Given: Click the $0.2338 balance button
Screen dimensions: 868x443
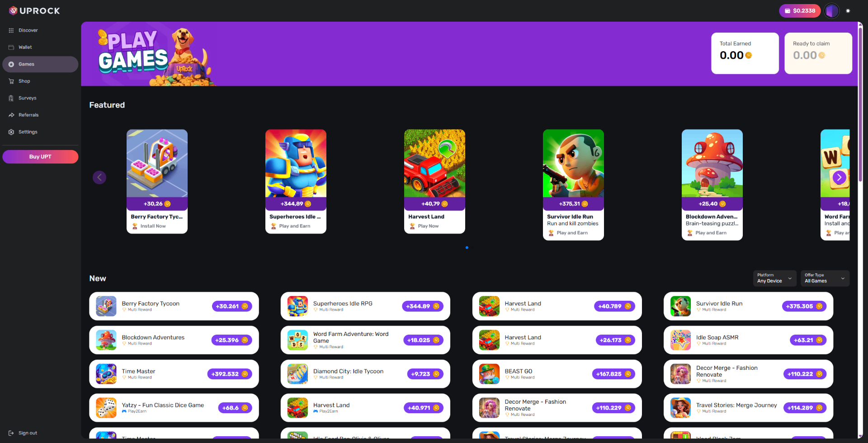Looking at the screenshot, I should coord(799,11).
